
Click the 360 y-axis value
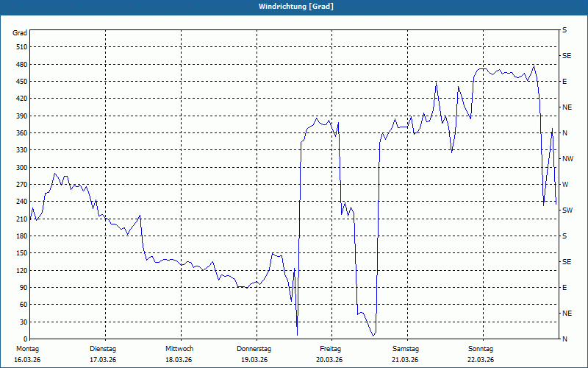point(22,133)
